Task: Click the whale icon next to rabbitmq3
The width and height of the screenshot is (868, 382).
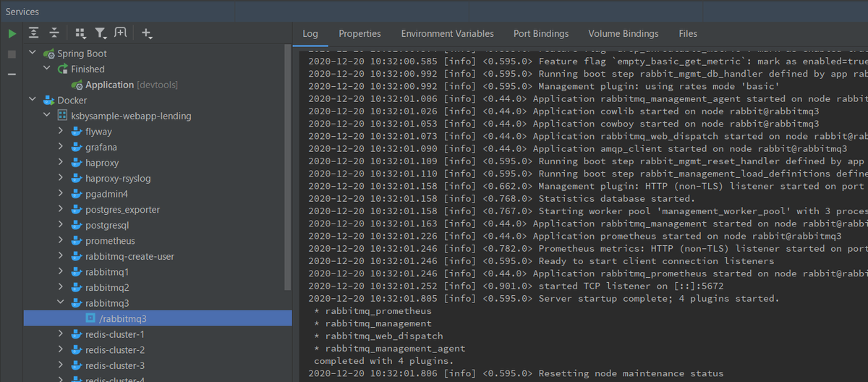Action: pyautogui.click(x=77, y=303)
